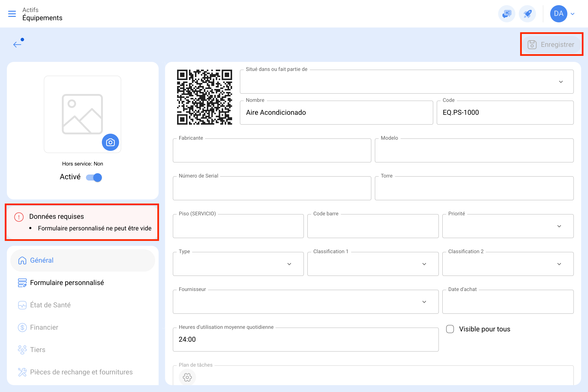Click the État de Santé heartbeat icon
Image resolution: width=588 pixels, height=392 pixels.
[x=22, y=305]
